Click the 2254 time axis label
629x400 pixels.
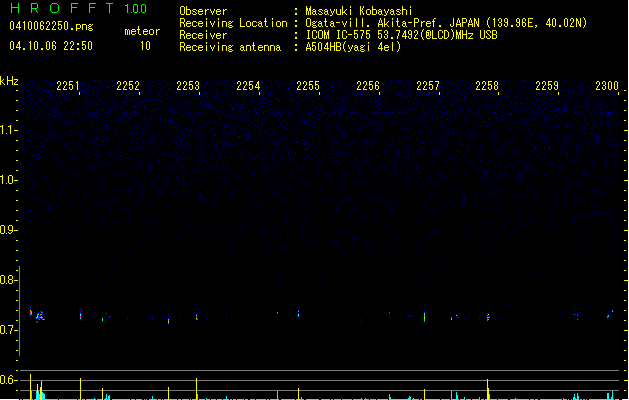click(x=248, y=86)
